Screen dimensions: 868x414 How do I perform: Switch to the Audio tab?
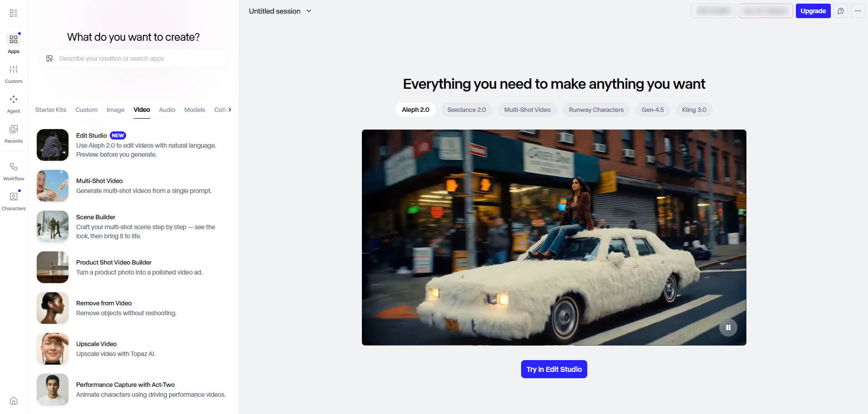click(x=167, y=110)
